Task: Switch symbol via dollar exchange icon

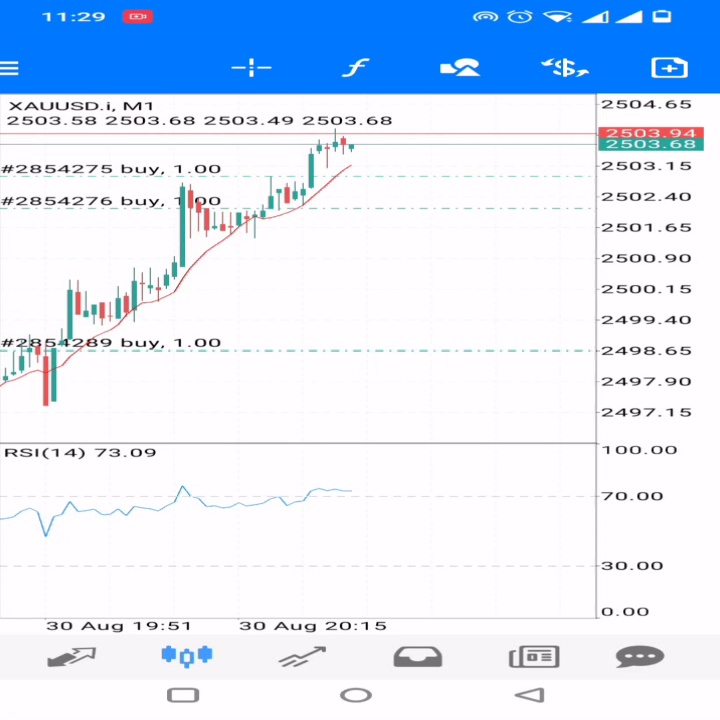Action: 565,68
